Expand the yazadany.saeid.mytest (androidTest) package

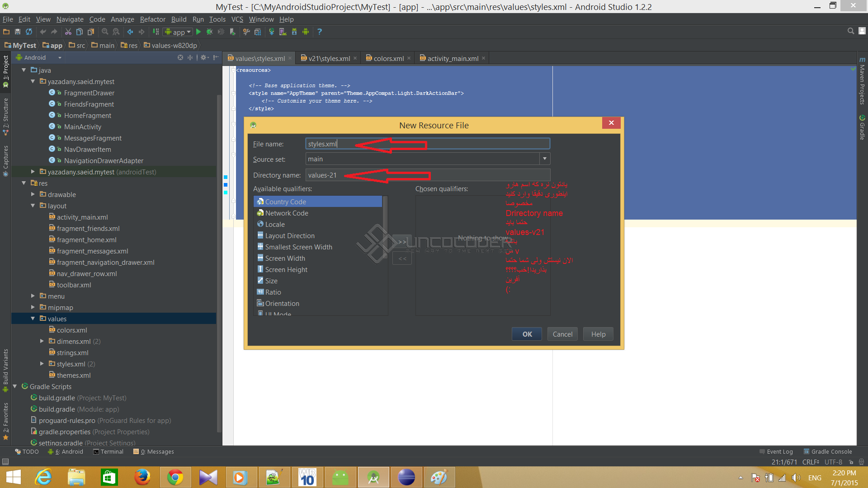(x=33, y=172)
